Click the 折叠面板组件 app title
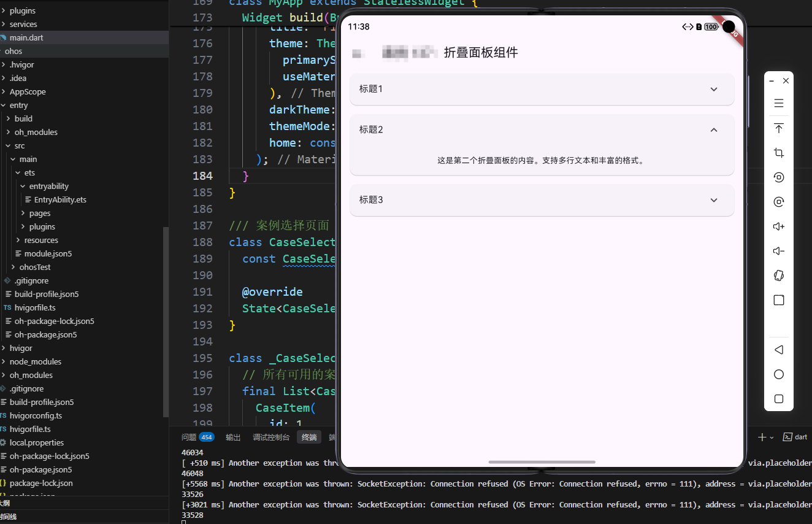812x524 pixels. (x=481, y=53)
